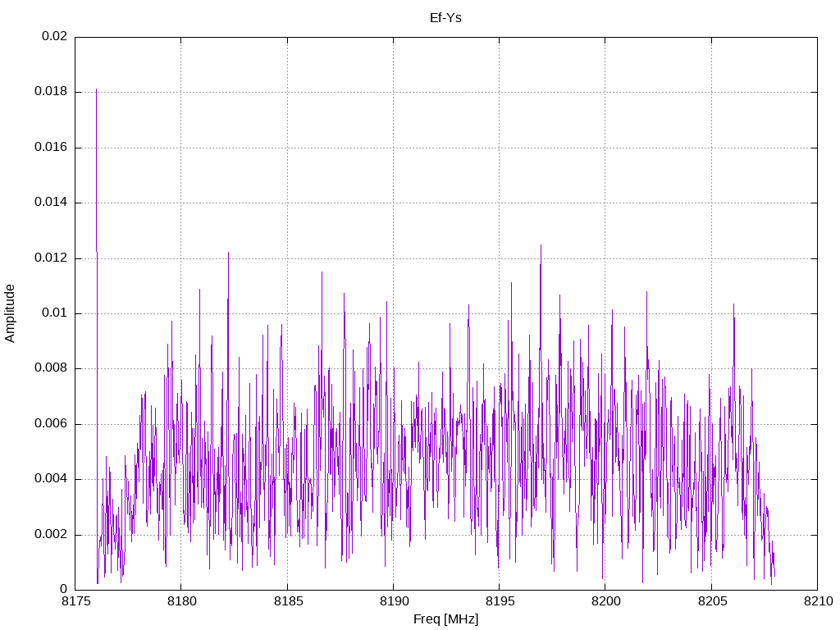This screenshot has width=840, height=630.
Task: Click the 8200 x-axis tick label
Action: [x=606, y=601]
